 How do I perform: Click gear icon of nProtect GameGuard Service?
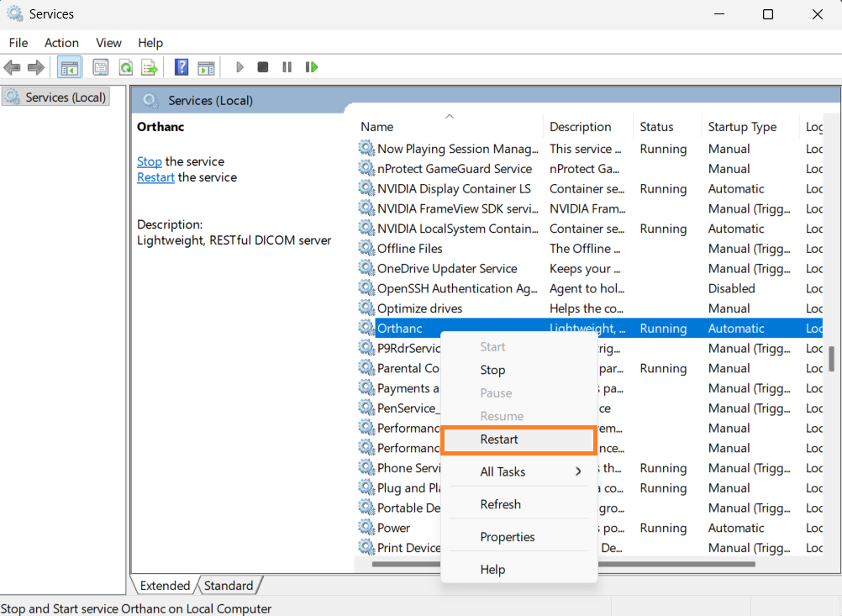pos(366,168)
